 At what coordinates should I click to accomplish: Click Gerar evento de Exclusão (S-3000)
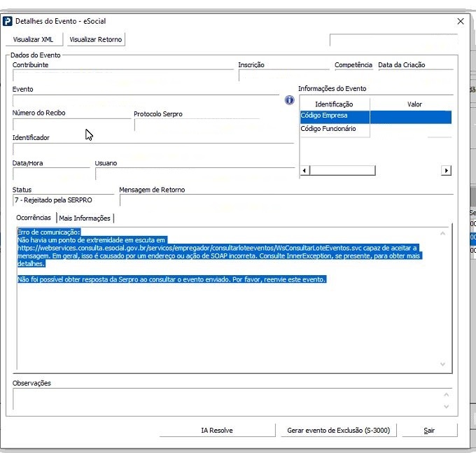pos(338,430)
